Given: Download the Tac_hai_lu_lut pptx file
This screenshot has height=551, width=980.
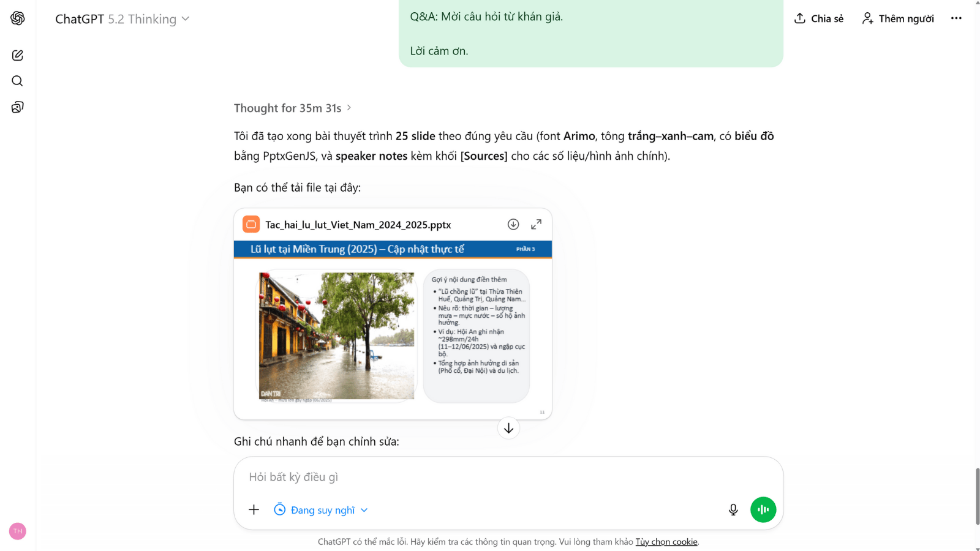Looking at the screenshot, I should [513, 225].
